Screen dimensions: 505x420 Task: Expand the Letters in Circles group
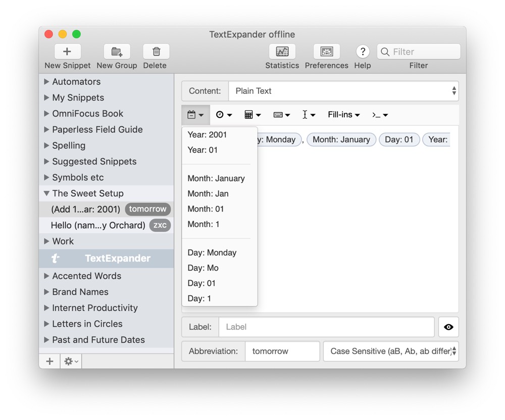click(x=46, y=324)
